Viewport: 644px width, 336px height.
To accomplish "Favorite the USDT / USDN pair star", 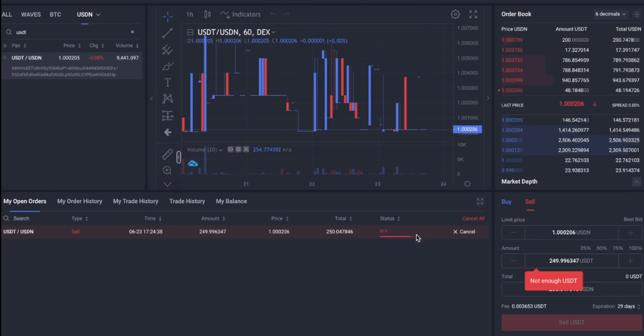I will pos(5,58).
